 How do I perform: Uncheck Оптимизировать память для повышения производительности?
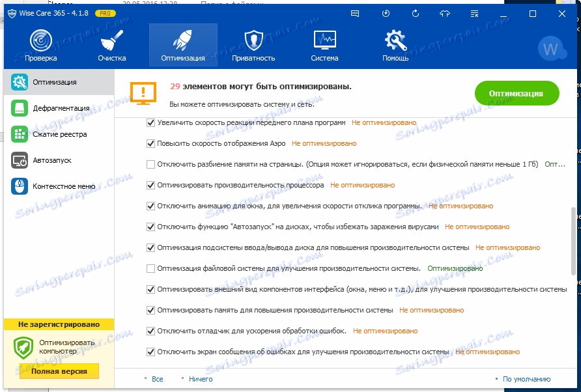150,310
